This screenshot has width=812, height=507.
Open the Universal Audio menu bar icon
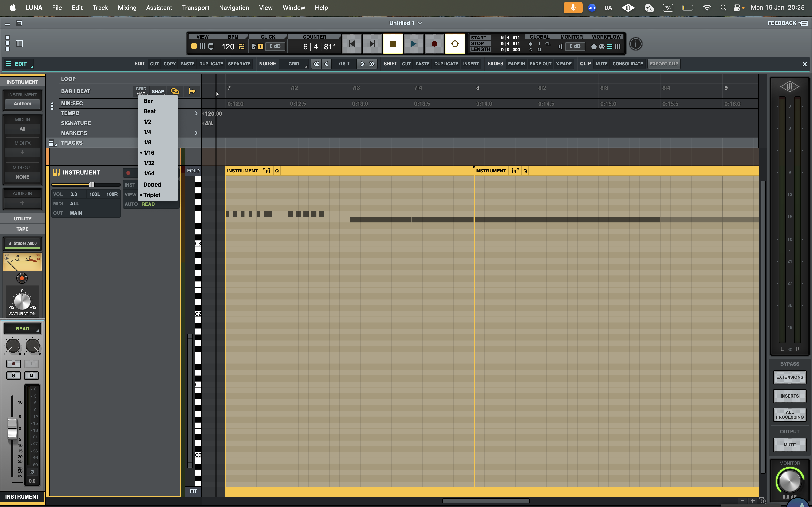point(627,8)
